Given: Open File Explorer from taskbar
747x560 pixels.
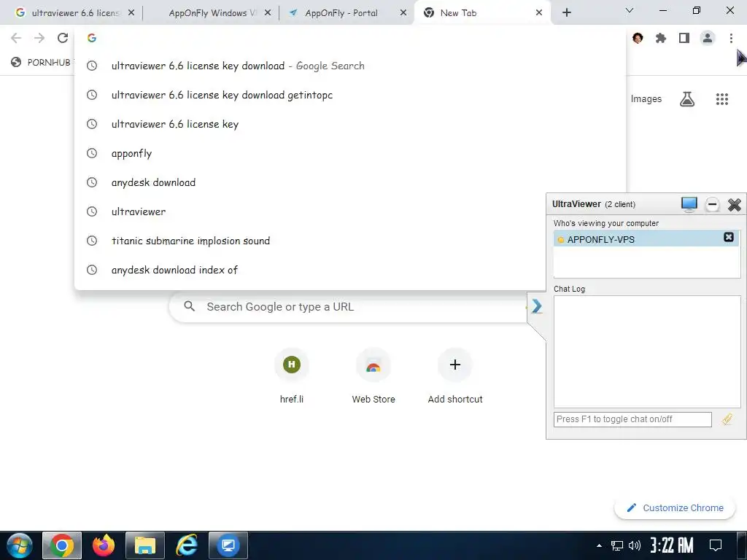Looking at the screenshot, I should point(145,545).
